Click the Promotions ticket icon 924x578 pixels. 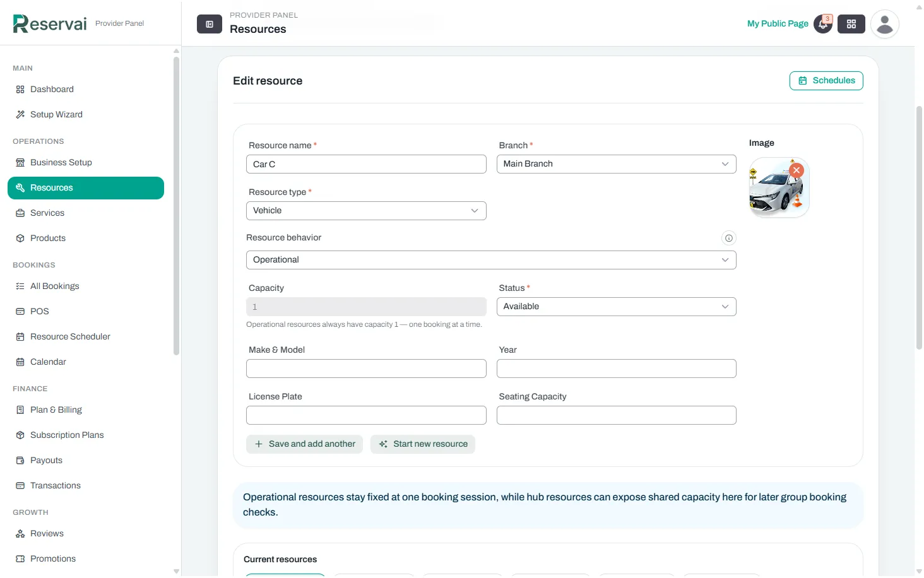20,559
